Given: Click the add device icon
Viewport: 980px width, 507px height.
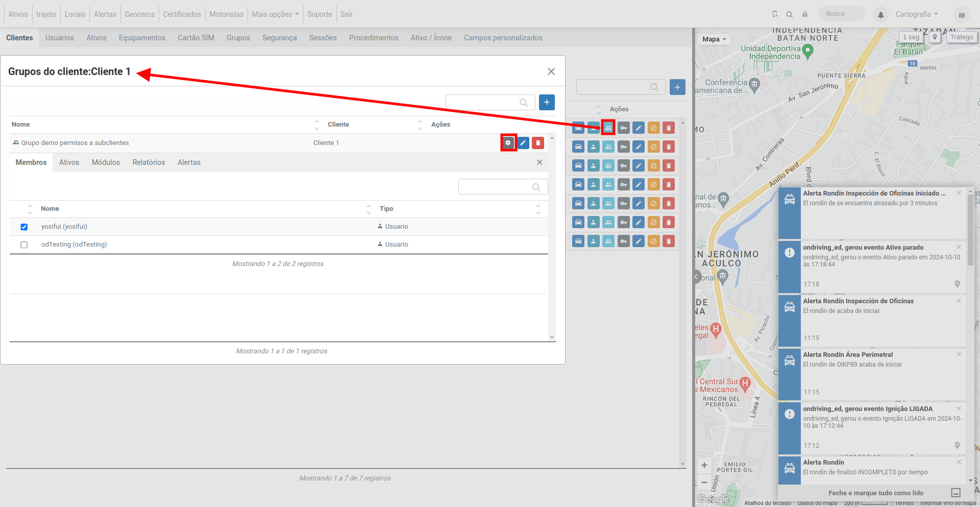Looking at the screenshot, I should 775,14.
